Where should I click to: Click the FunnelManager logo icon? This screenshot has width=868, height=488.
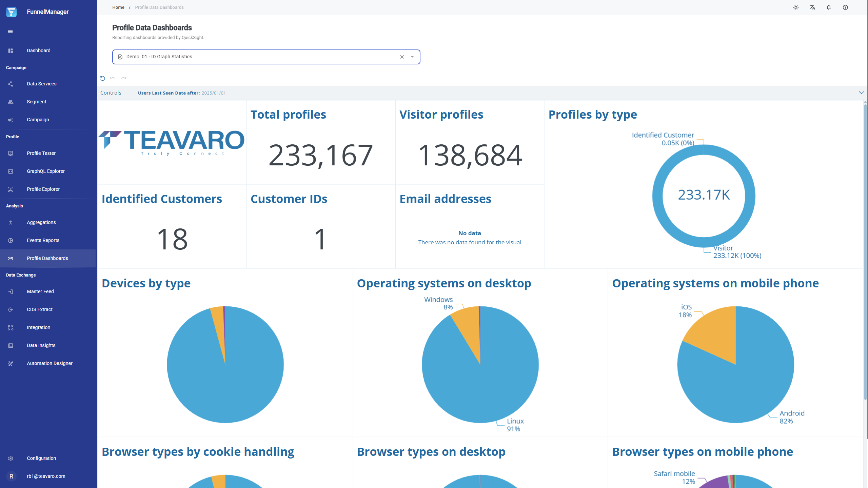(11, 12)
